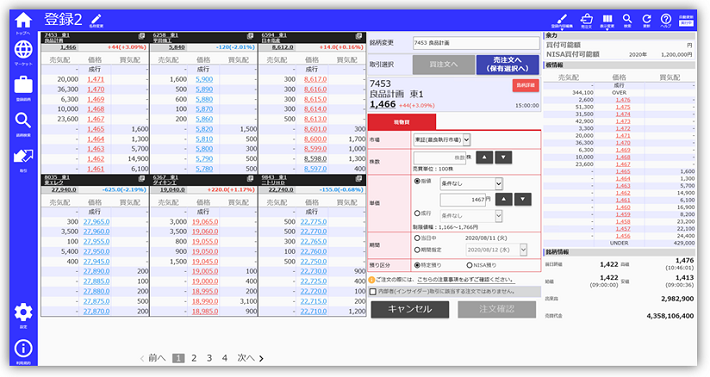
Task: Refresh quotes with the reload icon
Action: tap(647, 19)
